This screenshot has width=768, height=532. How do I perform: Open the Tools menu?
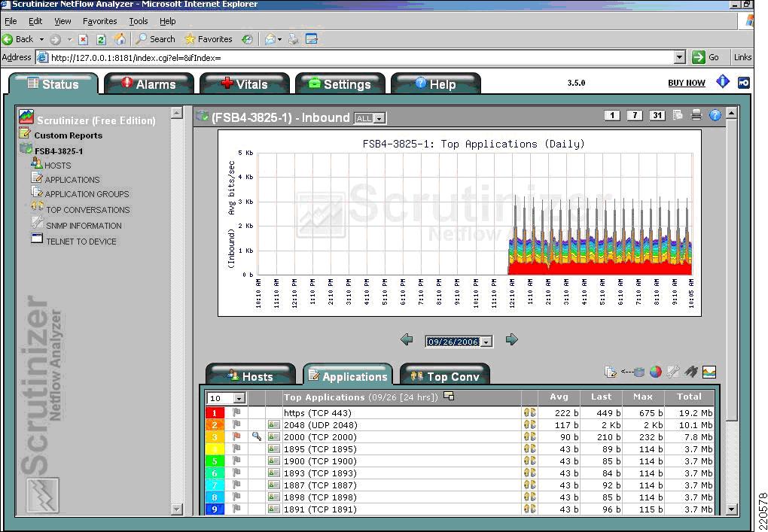(x=138, y=21)
